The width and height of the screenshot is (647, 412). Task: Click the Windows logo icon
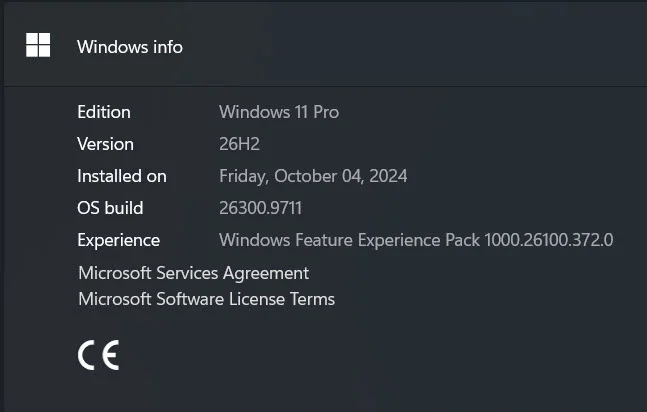tap(38, 45)
